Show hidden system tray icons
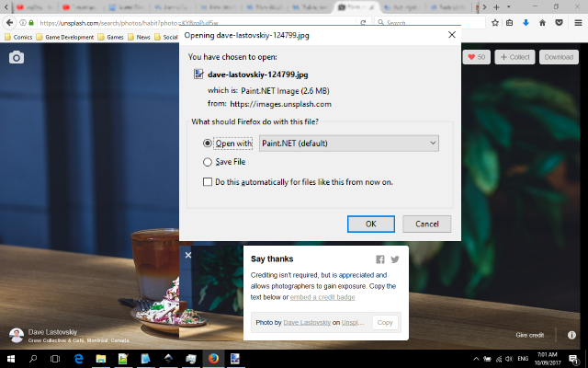The height and width of the screenshot is (368, 588). pyautogui.click(x=476, y=359)
